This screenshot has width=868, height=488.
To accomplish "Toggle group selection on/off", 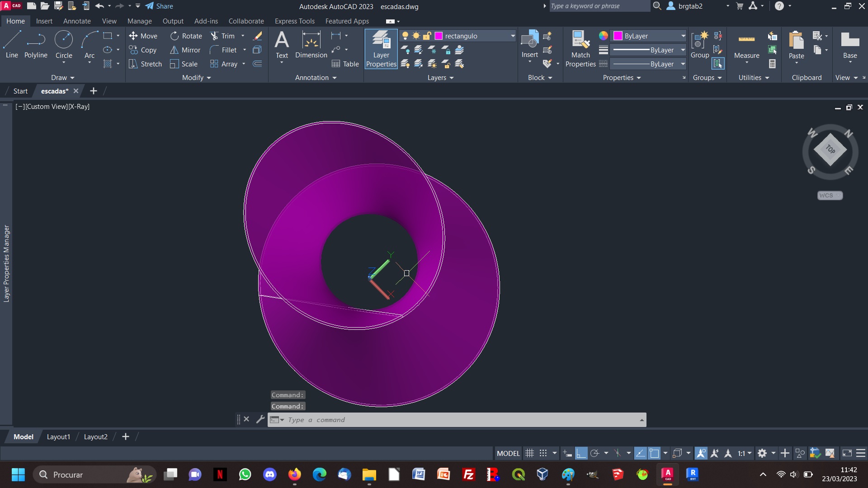I will (718, 64).
